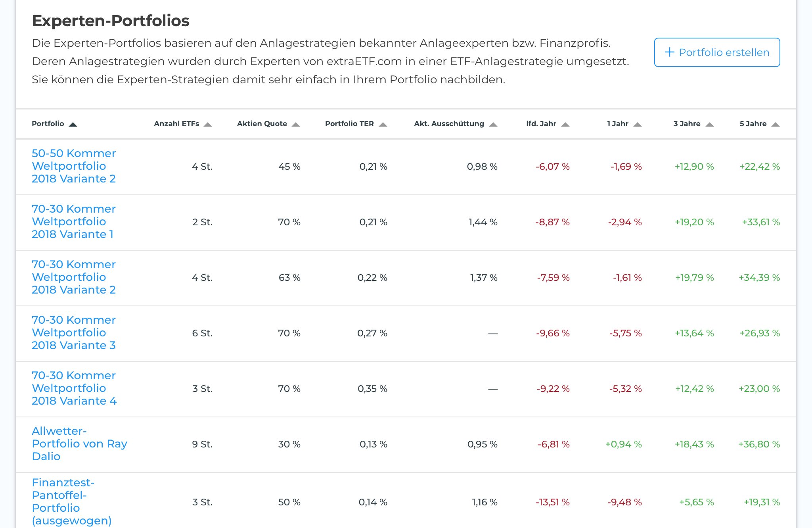This screenshot has height=528, width=812.
Task: Sort by 3 Jahre arrow icon
Action: point(710,125)
